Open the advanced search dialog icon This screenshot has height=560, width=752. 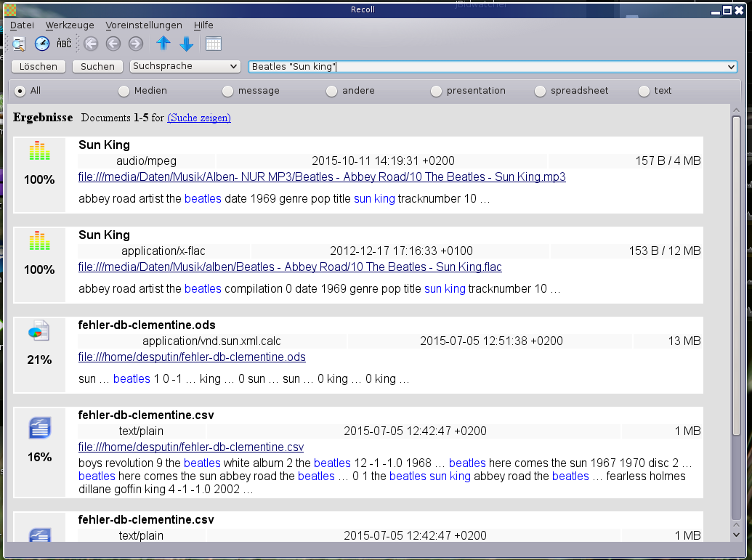tap(19, 44)
